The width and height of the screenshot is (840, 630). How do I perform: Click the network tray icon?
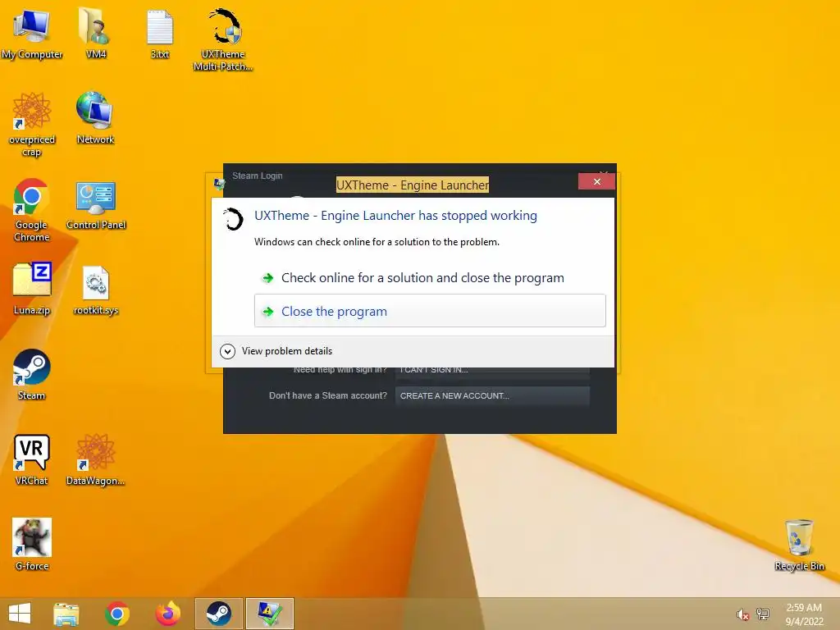tap(762, 614)
